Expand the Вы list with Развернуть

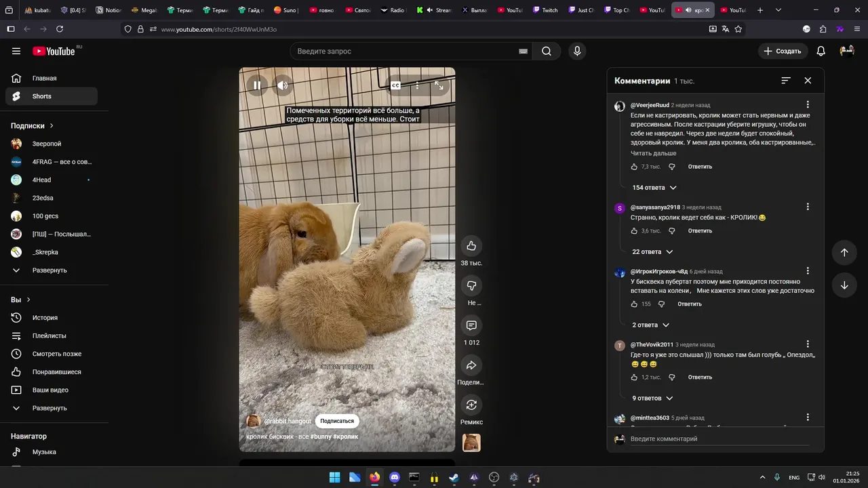[52, 408]
